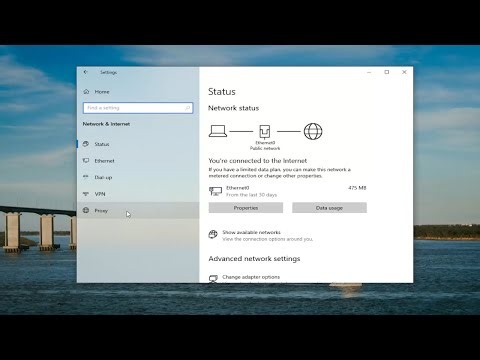This screenshot has height=360, width=480.
Task: Click the search magnifier icon
Action: pyautogui.click(x=188, y=108)
